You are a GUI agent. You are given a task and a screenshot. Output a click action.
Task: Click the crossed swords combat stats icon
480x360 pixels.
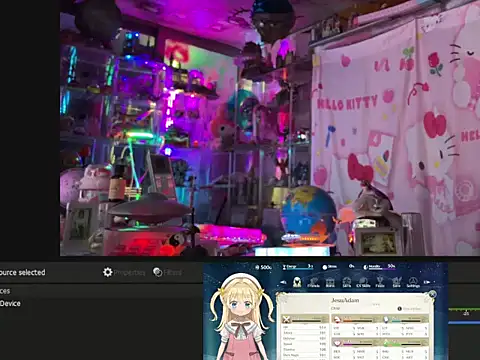[286, 319]
